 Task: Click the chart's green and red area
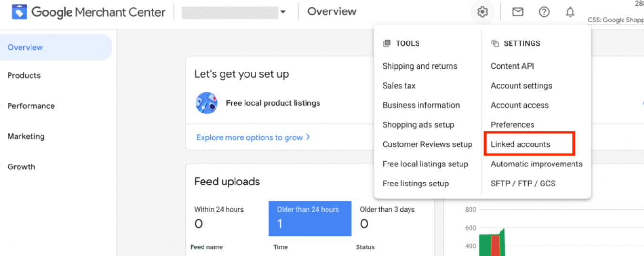point(491,244)
